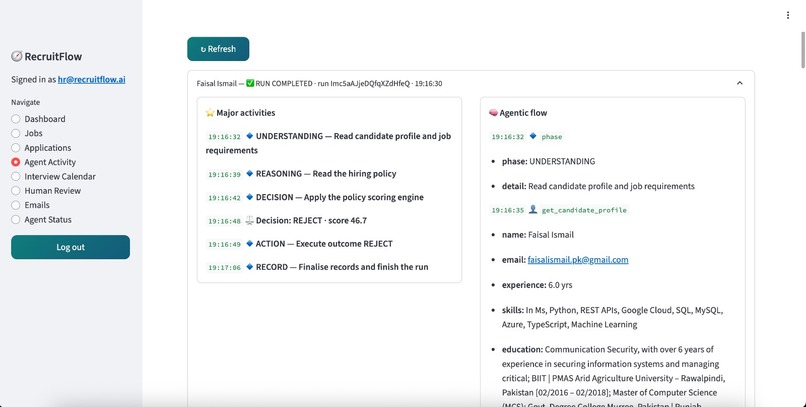Click the Decision: REJECT score 46.7 entry
The image size is (806, 407).
coord(311,220)
